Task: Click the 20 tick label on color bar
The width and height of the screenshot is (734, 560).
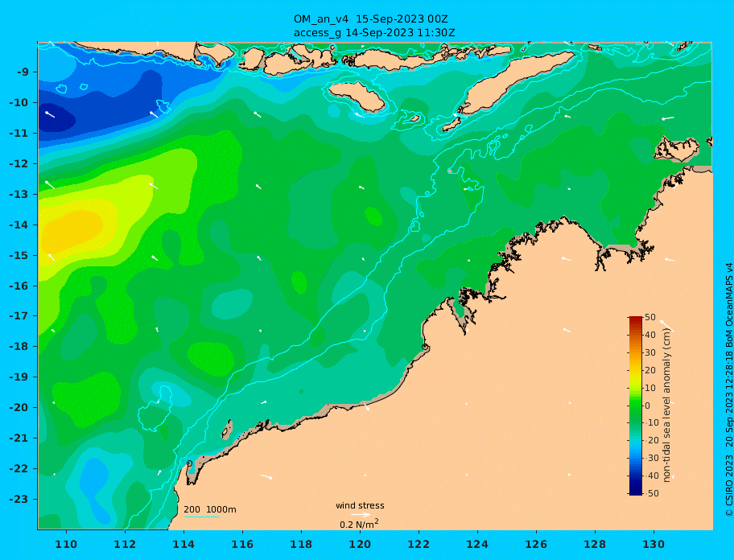Action: click(649, 370)
